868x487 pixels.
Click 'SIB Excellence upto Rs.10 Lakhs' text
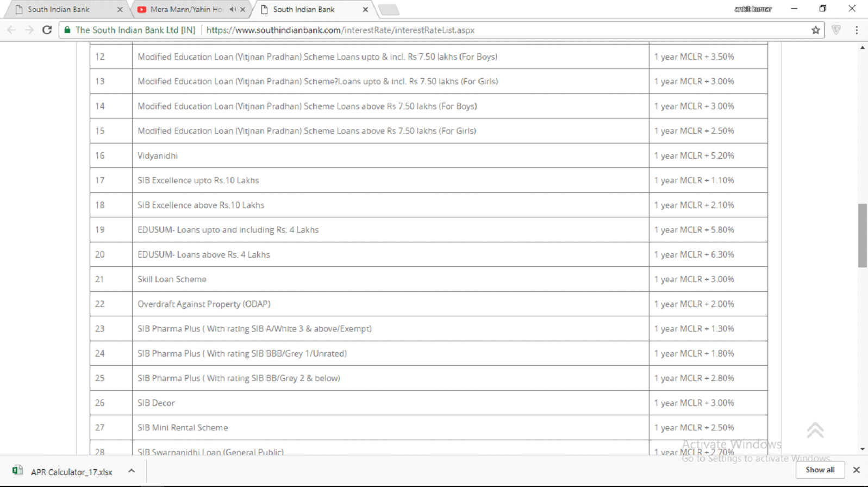point(198,180)
